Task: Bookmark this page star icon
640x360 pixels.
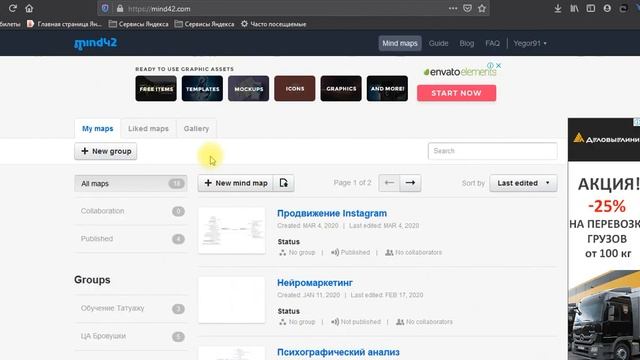Action: pos(482,8)
